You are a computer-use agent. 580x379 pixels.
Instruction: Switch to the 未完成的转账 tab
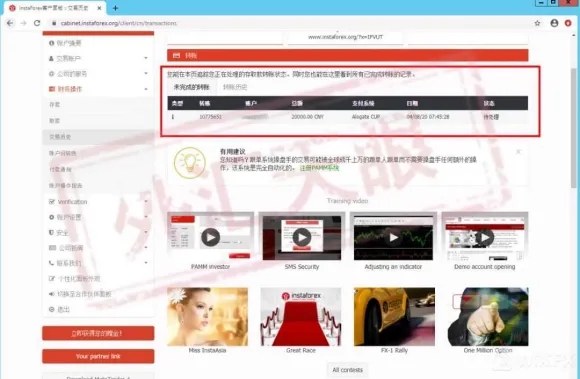[x=192, y=87]
